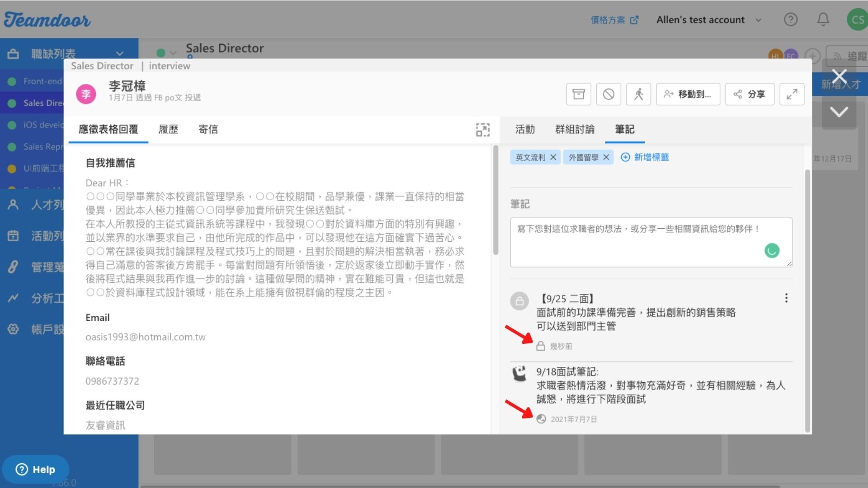868x488 pixels.
Task: Select Front-end job in the sidebar
Action: (35, 81)
